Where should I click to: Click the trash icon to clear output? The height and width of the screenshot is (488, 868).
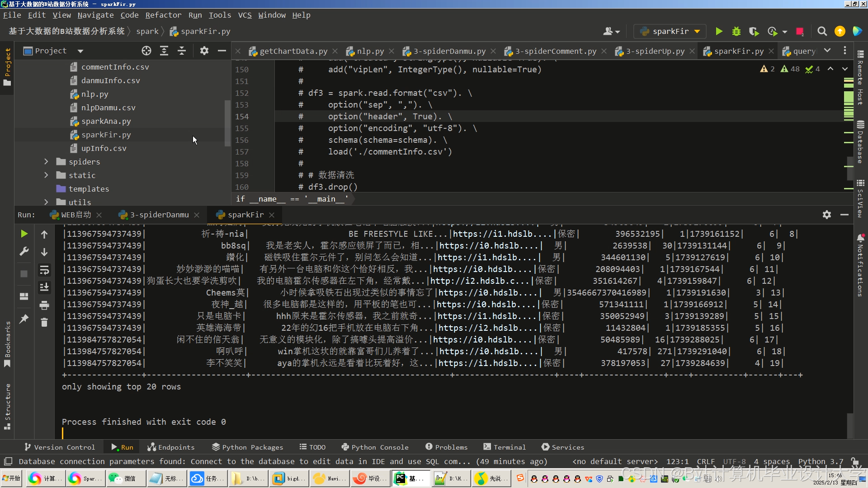pyautogui.click(x=44, y=323)
